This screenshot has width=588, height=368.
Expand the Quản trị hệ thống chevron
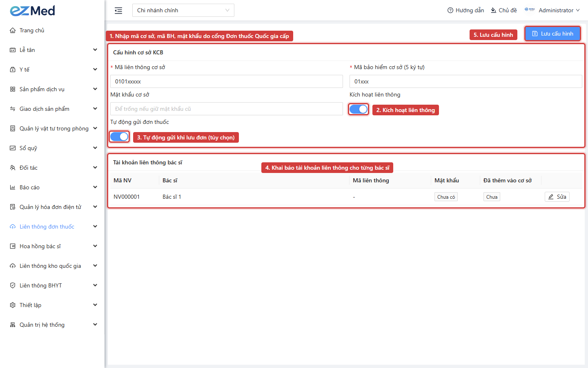pos(95,325)
